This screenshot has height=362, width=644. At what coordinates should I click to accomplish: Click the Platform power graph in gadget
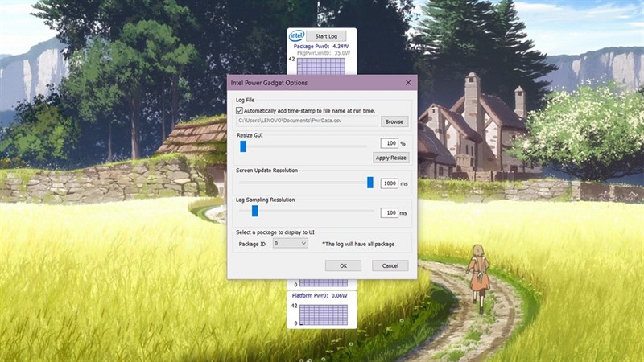pyautogui.click(x=324, y=315)
